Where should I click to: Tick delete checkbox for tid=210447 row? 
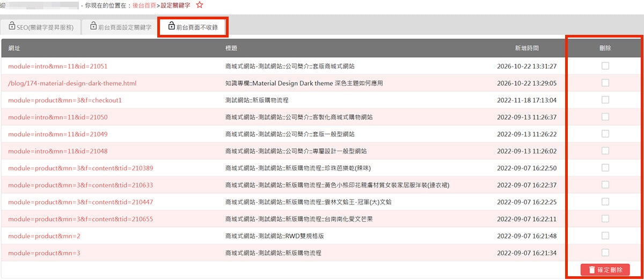605,202
